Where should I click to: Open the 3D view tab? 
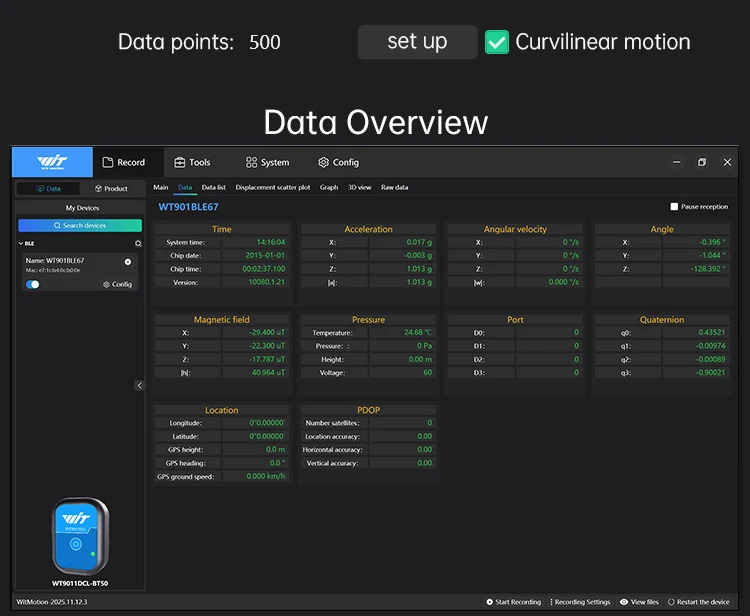(x=359, y=187)
